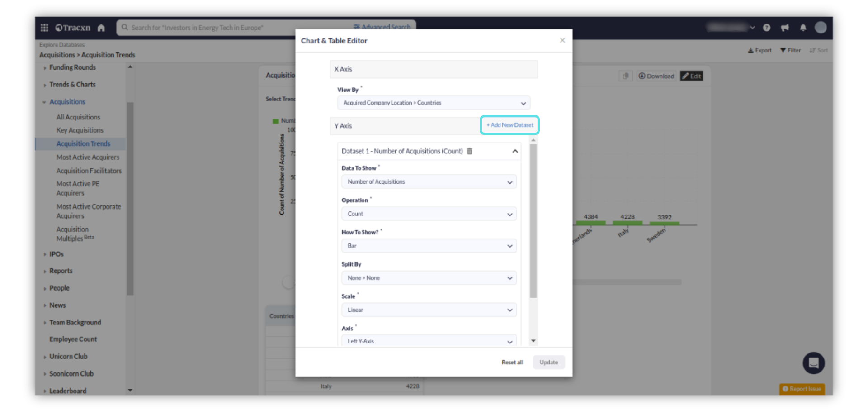868x415 pixels.
Task: Click Add New Dataset link
Action: pyautogui.click(x=509, y=125)
